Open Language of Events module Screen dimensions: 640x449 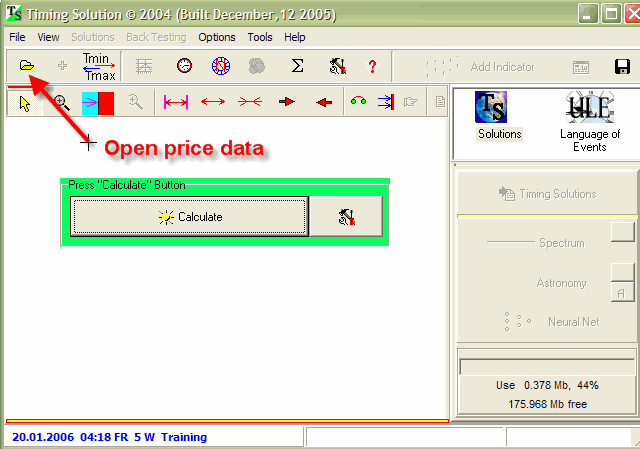click(590, 120)
